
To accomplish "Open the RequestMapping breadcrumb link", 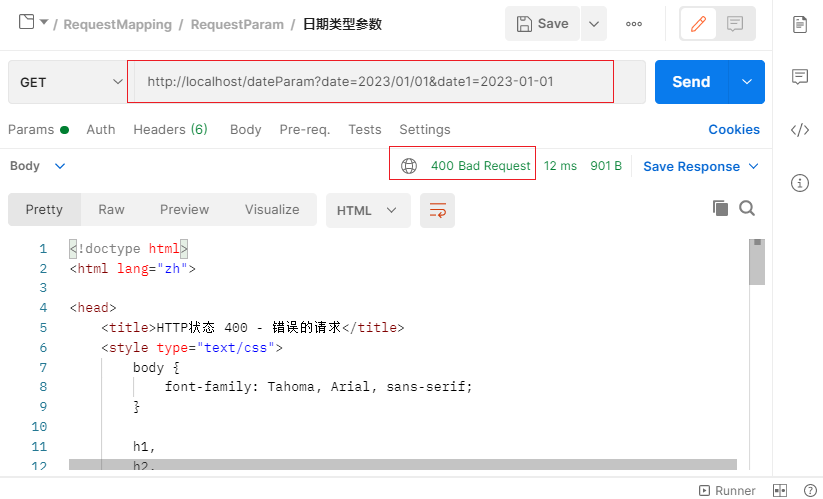I will [118, 24].
